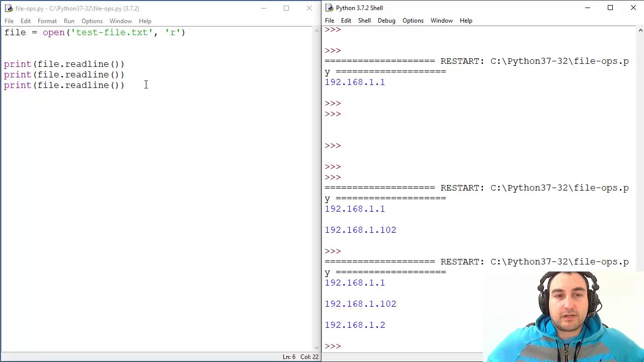644x362 pixels.
Task: Open Debug menu in Python Shell
Action: pyautogui.click(x=386, y=21)
